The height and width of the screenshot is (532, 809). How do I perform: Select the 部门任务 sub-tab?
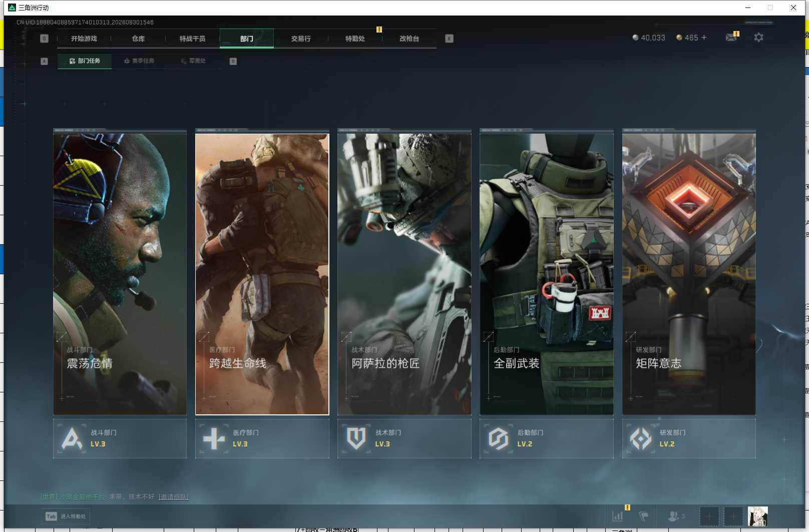point(84,61)
